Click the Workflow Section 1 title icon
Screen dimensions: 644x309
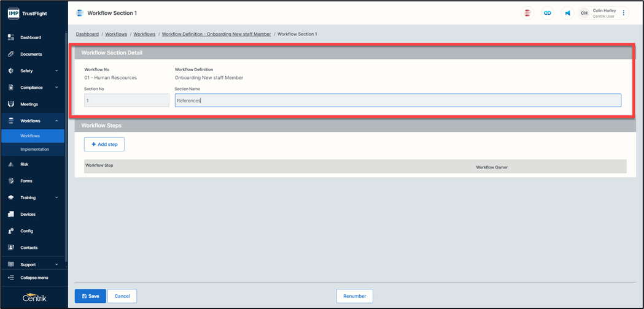click(x=79, y=13)
